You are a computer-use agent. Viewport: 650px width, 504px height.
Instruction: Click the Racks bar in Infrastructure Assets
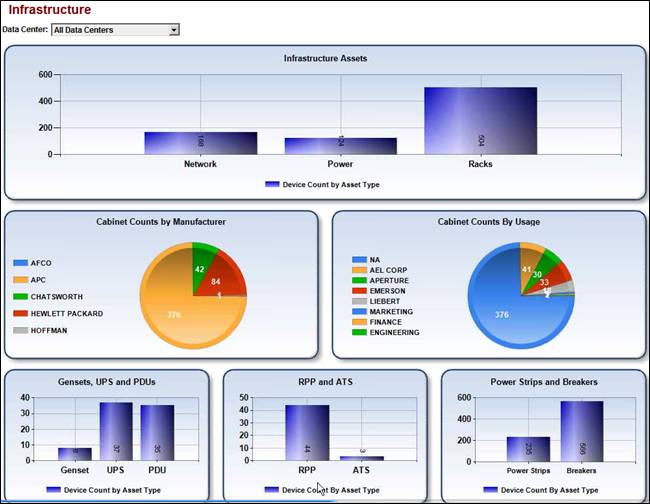click(x=480, y=121)
